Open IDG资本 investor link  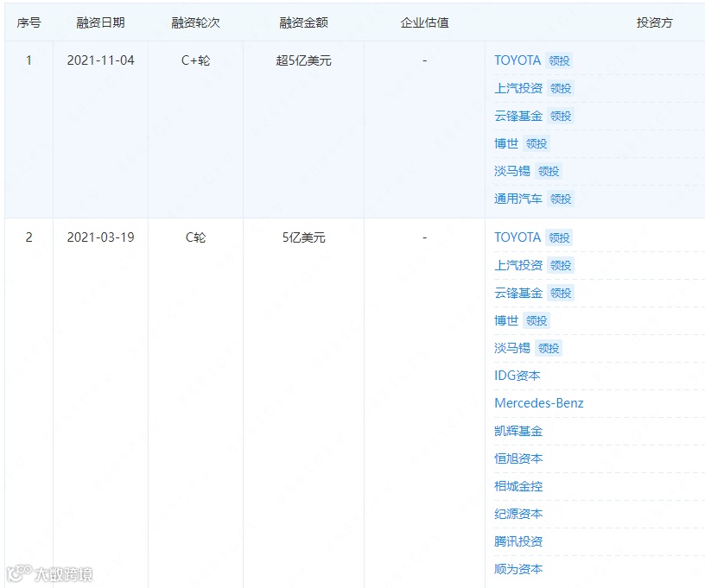[517, 376]
